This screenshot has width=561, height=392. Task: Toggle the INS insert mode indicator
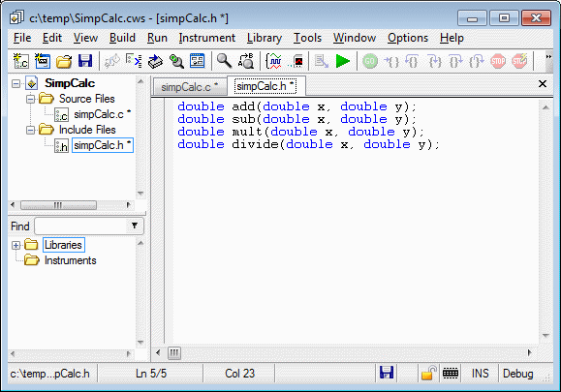[x=481, y=374]
